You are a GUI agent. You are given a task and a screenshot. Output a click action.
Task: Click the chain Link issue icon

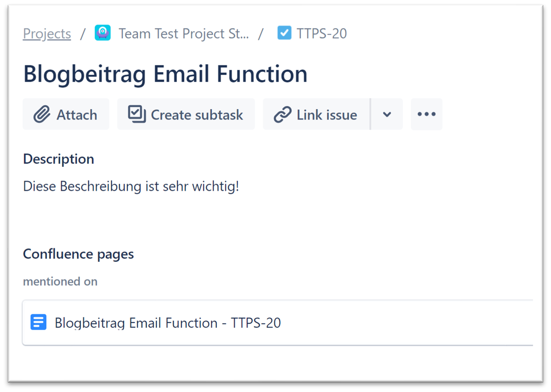(x=282, y=114)
